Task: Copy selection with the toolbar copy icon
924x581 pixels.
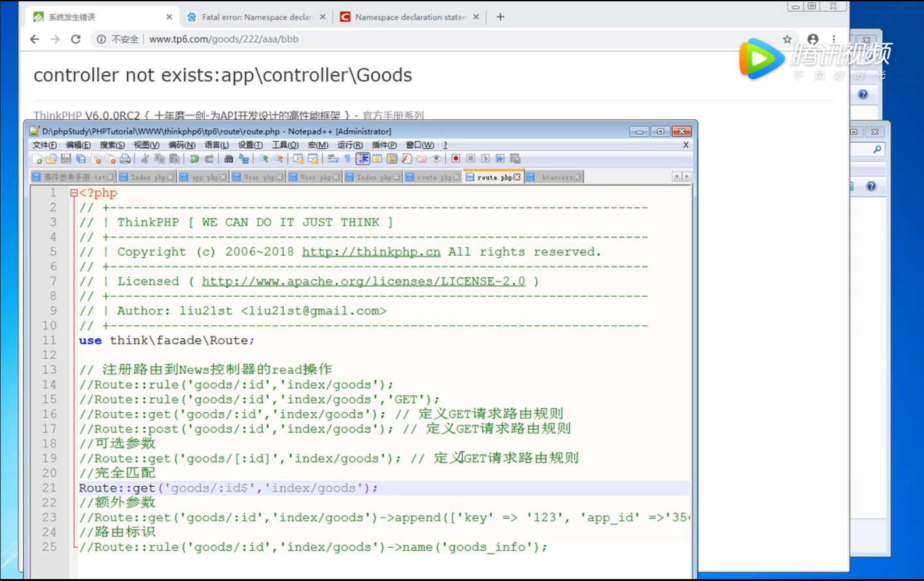Action: click(x=160, y=158)
